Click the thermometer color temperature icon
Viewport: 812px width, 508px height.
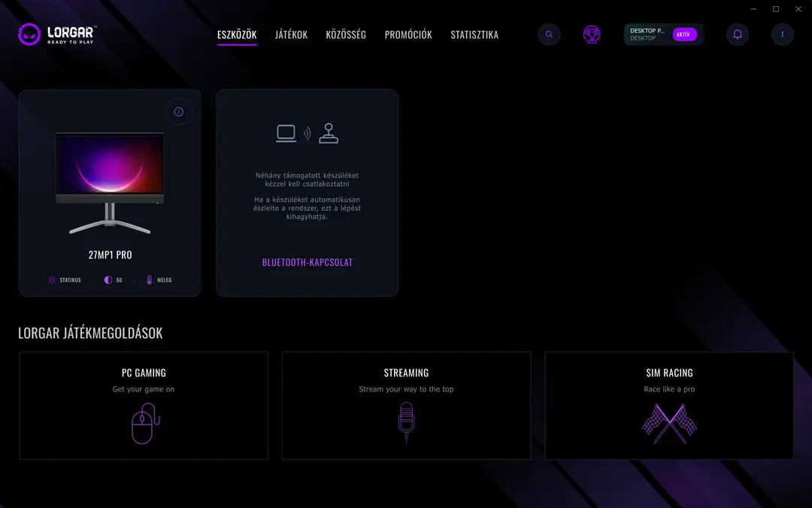click(x=149, y=280)
